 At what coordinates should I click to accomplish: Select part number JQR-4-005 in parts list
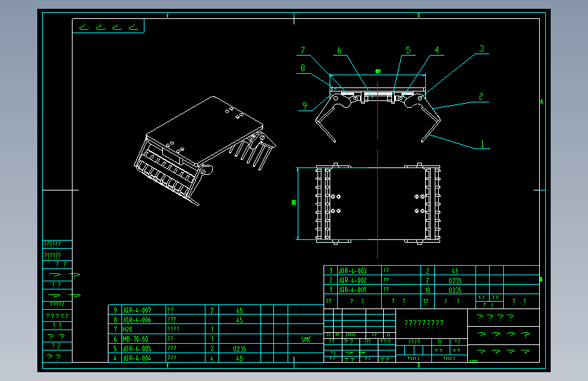(x=137, y=348)
